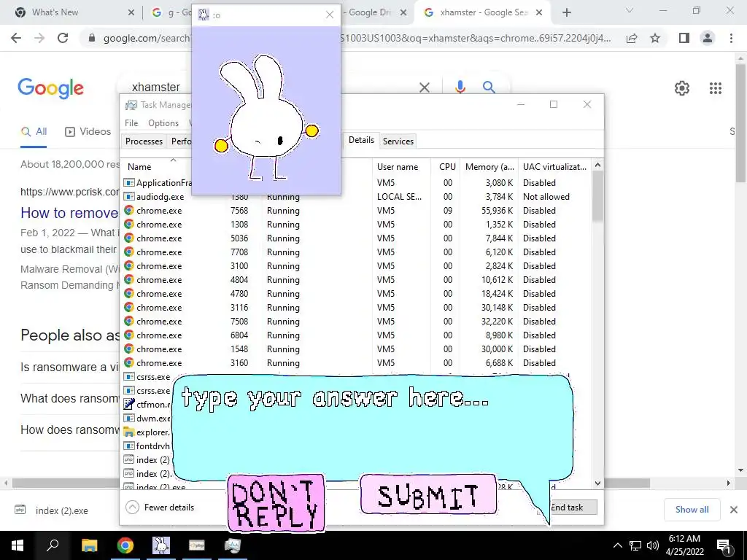Screen dimensions: 747x560
Task: Reload the Chrome page
Action: tap(63, 38)
